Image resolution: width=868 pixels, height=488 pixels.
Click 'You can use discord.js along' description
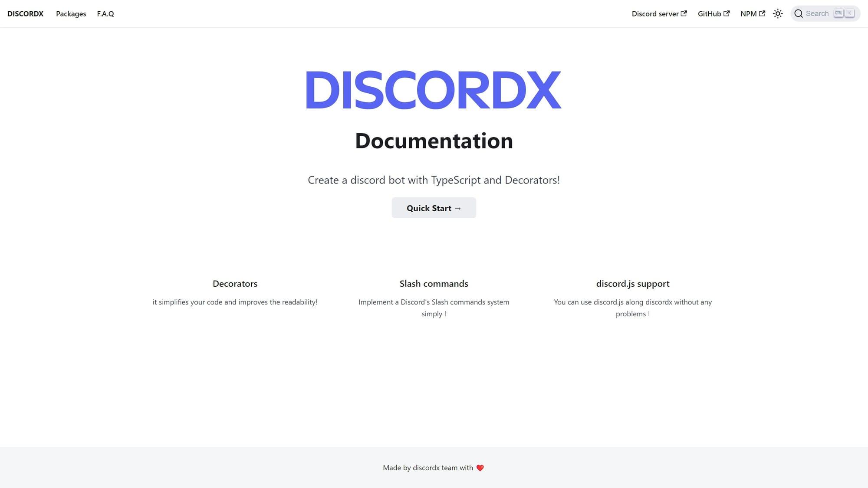tap(632, 308)
